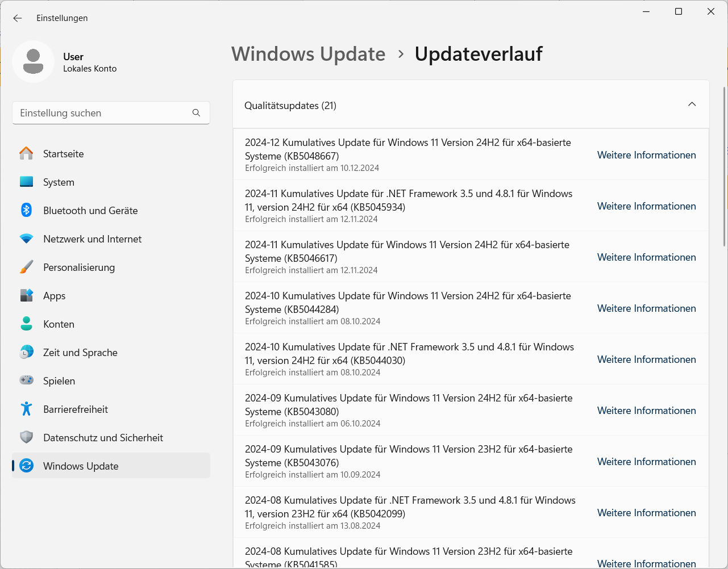
Task: Click the Spielen gamepad icon
Action: (26, 380)
